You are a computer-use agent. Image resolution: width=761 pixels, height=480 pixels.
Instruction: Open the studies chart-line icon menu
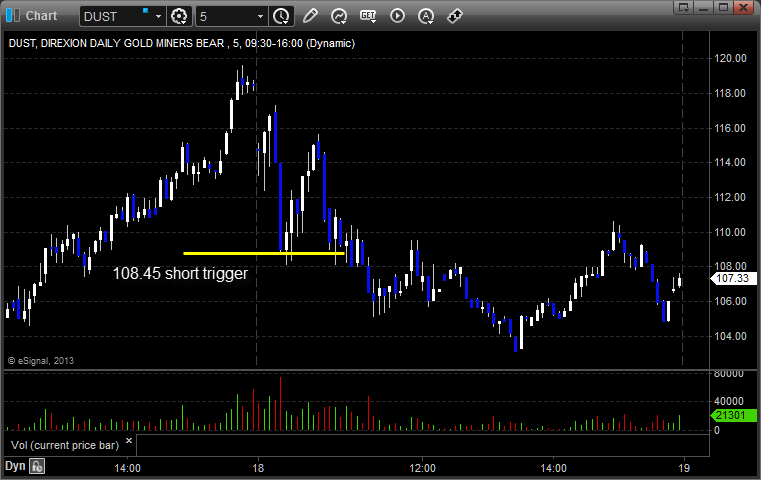pyautogui.click(x=339, y=16)
